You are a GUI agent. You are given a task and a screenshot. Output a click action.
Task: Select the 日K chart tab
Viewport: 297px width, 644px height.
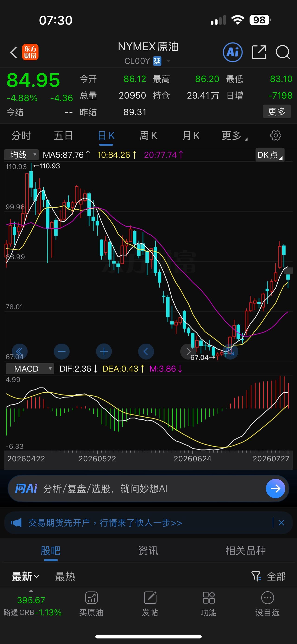[x=106, y=136]
